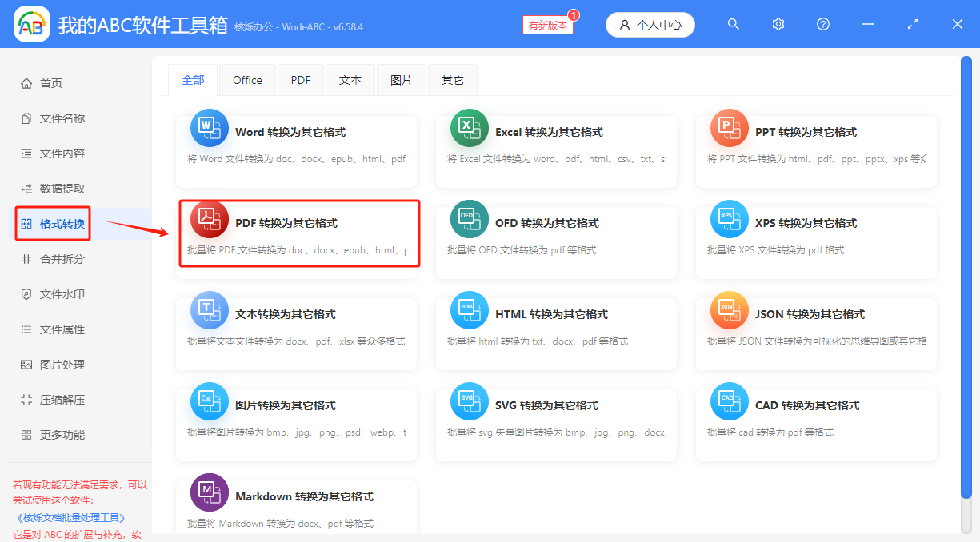Click the PPT conversion tool icon

(x=729, y=128)
